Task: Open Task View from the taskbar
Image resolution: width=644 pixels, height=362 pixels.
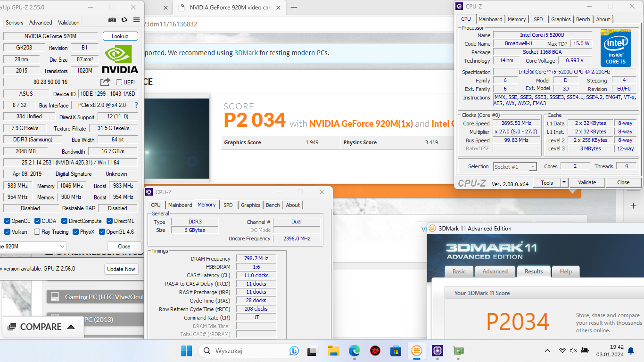Action: click(x=312, y=351)
